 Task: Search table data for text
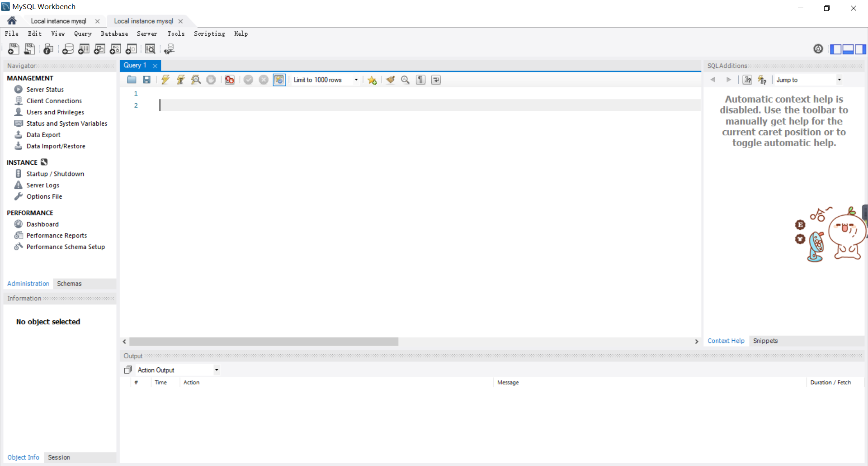pyautogui.click(x=150, y=49)
